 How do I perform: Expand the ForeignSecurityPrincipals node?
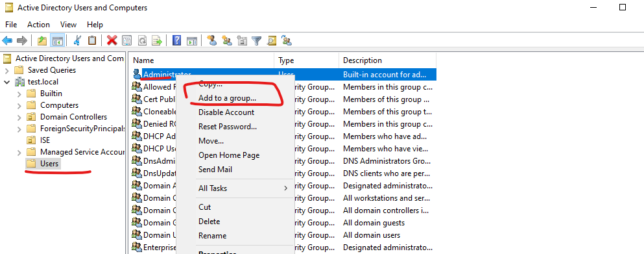(19, 129)
